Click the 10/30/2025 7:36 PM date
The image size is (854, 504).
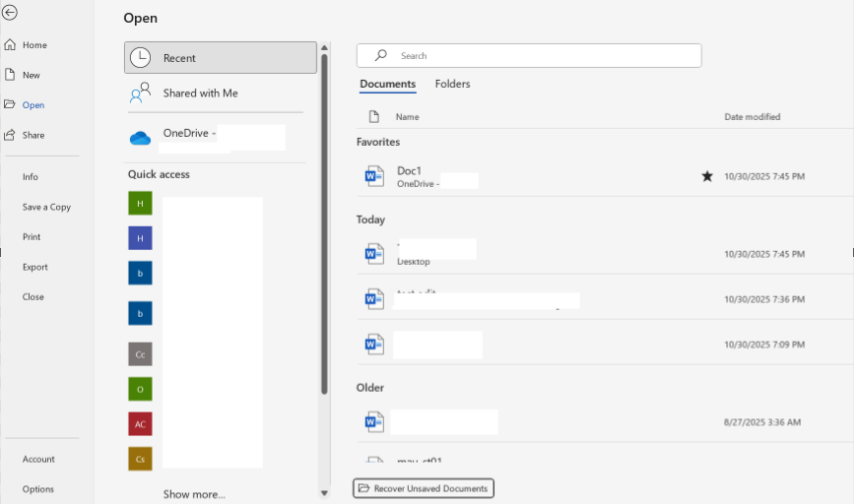[x=764, y=299]
